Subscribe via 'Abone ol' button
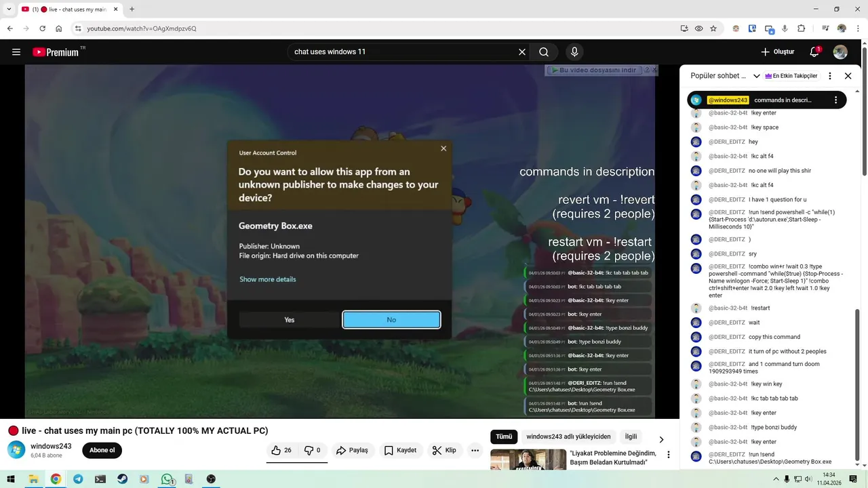868x488 pixels. 102,450
